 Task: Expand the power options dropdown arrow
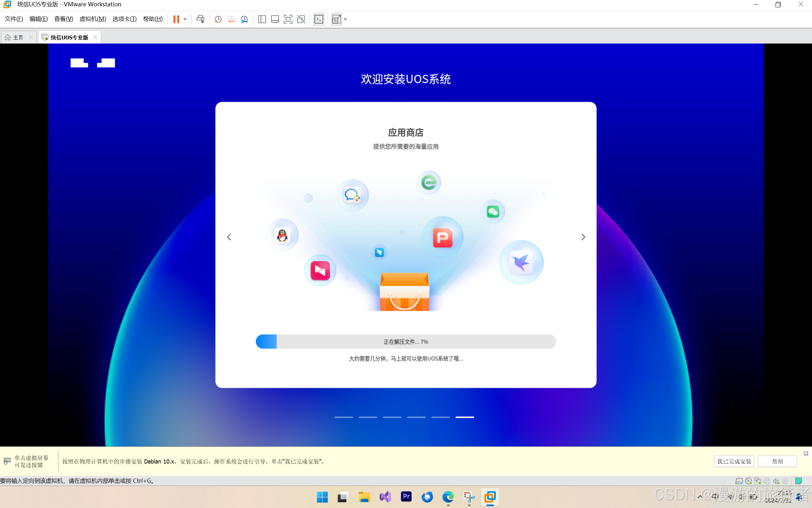point(185,19)
